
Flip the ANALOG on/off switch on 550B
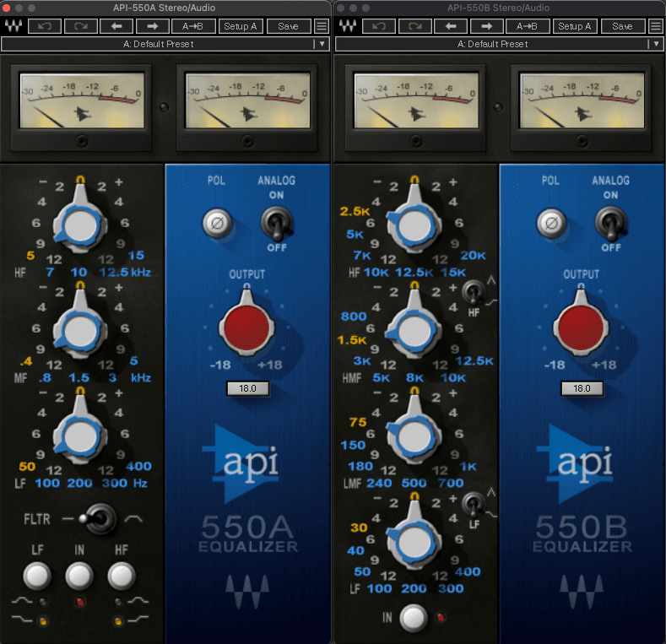pyautogui.click(x=611, y=224)
